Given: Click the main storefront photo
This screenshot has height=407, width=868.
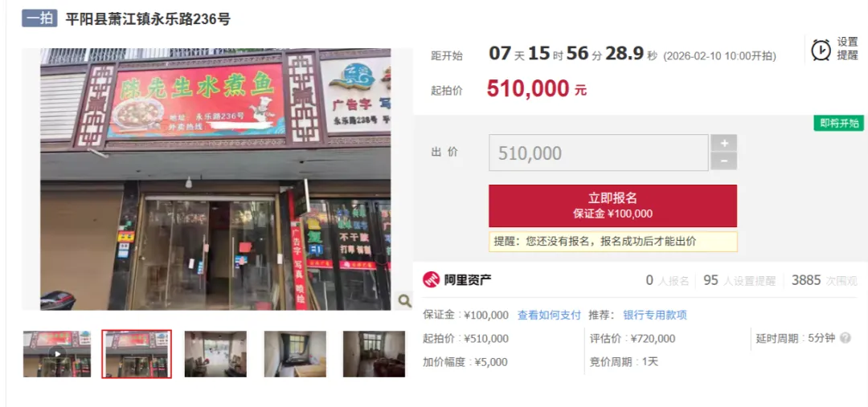Looking at the screenshot, I should pos(215,179).
